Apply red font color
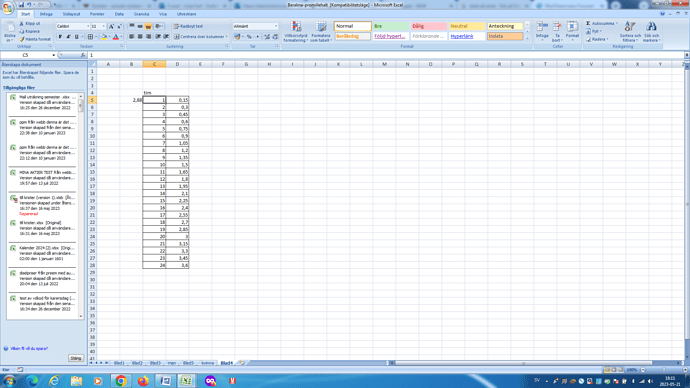This screenshot has width=690, height=388. [x=116, y=37]
